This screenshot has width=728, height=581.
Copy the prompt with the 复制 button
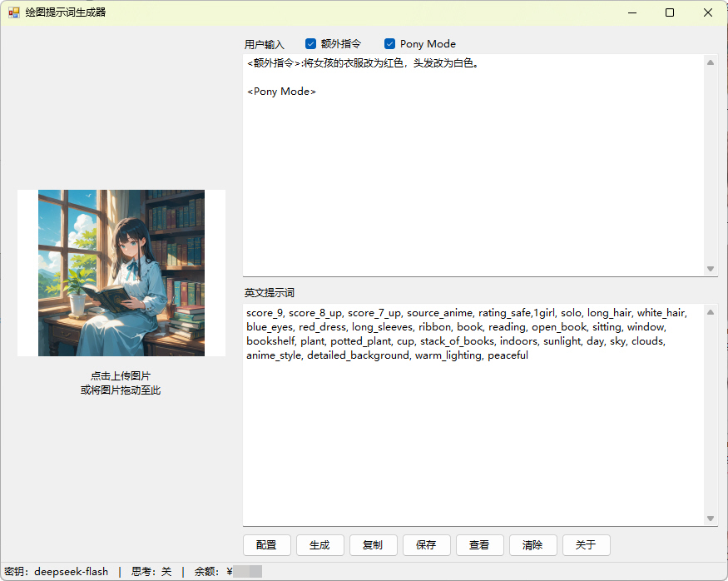pyautogui.click(x=373, y=544)
